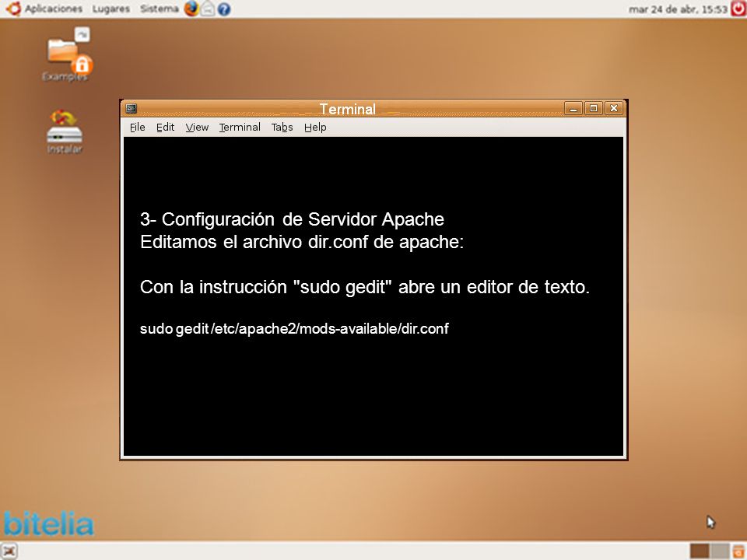Click the Terminal title bar text

tap(347, 109)
